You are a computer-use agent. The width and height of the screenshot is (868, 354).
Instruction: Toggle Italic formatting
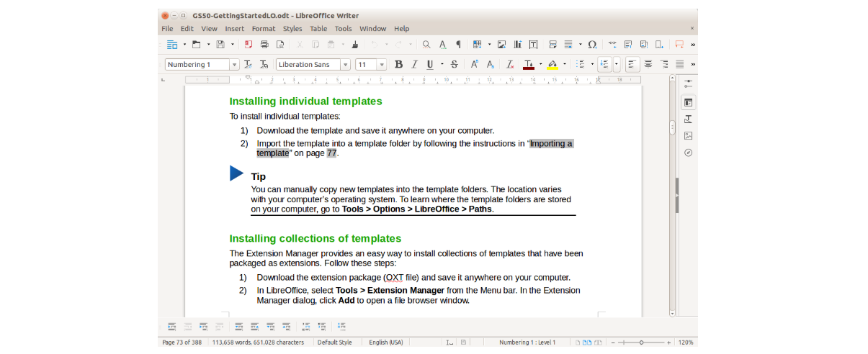click(x=414, y=65)
